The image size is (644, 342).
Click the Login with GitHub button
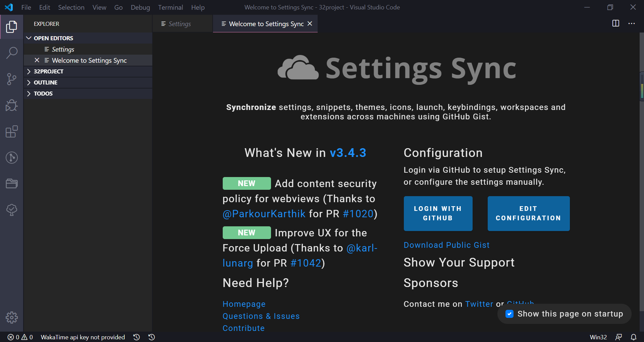coord(438,213)
